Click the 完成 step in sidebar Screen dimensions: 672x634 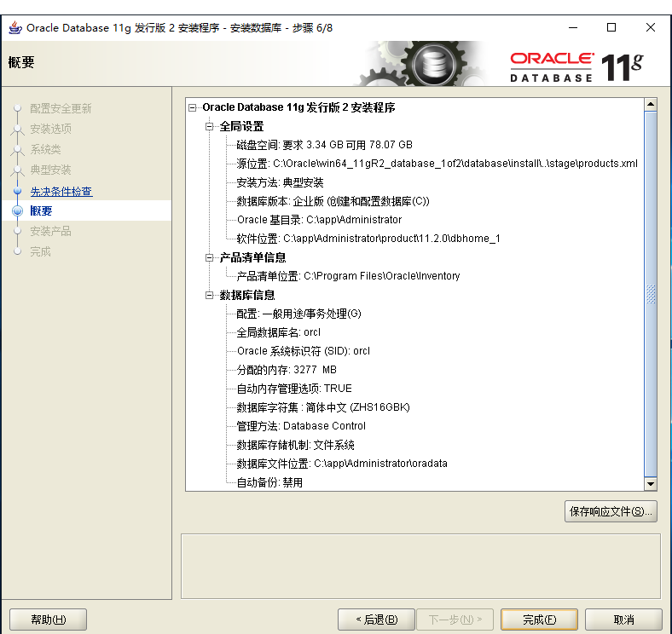click(x=40, y=251)
